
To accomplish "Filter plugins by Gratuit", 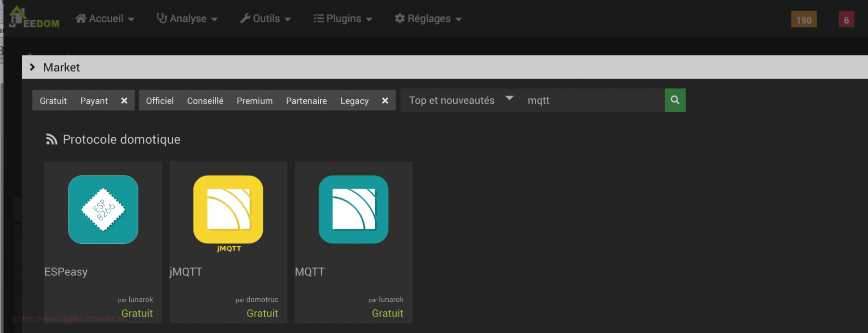I will (x=53, y=101).
